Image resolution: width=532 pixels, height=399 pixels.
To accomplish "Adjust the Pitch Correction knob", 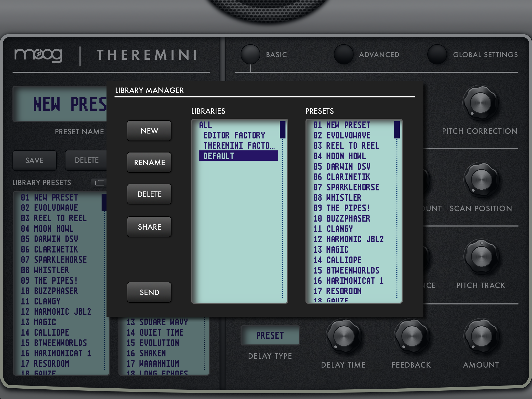I will click(480, 103).
